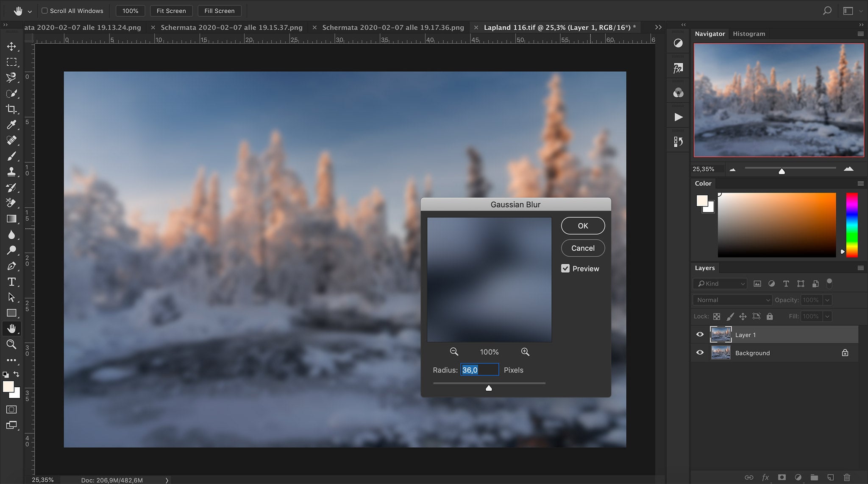Confirm Gaussian Blur with OK

(583, 225)
